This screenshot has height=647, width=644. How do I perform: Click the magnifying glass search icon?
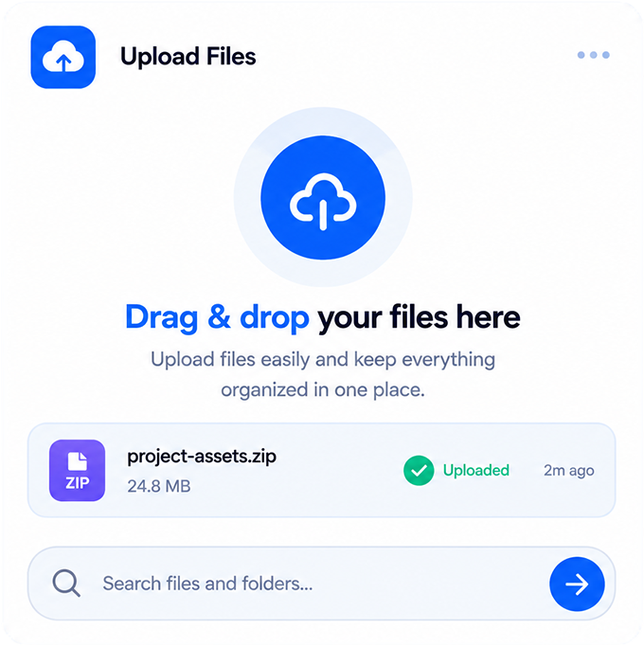66,583
